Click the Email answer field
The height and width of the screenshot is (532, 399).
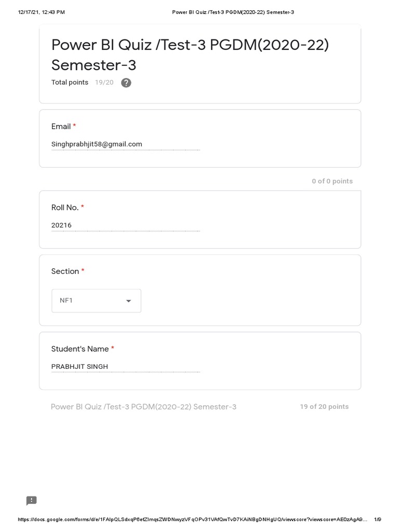tap(125, 144)
